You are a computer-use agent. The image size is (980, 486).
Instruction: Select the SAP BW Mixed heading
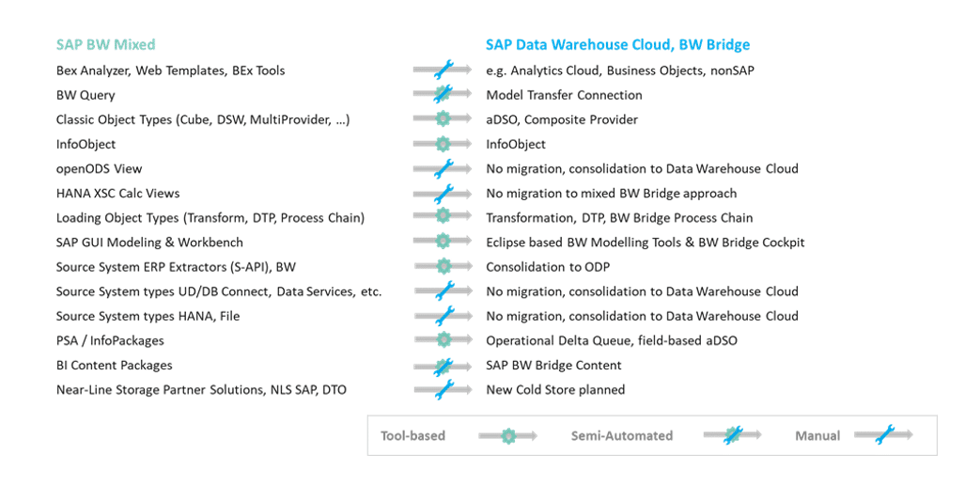pyautogui.click(x=105, y=44)
